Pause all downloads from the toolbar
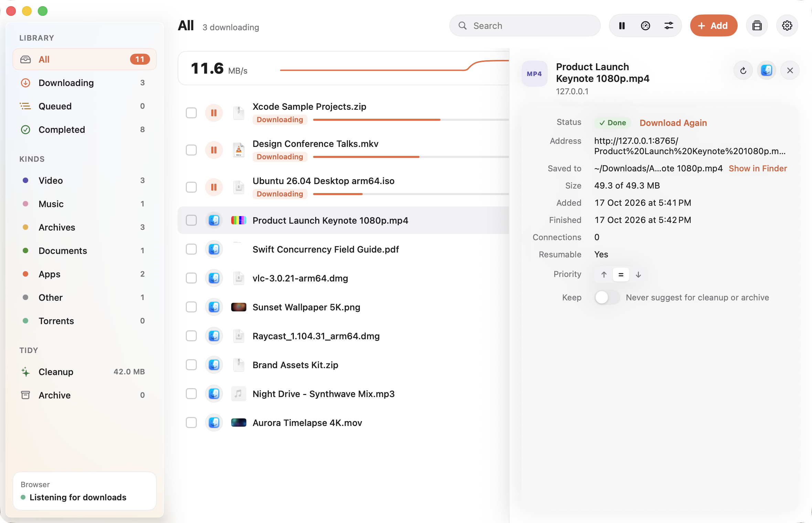The height and width of the screenshot is (523, 812). pyautogui.click(x=622, y=25)
